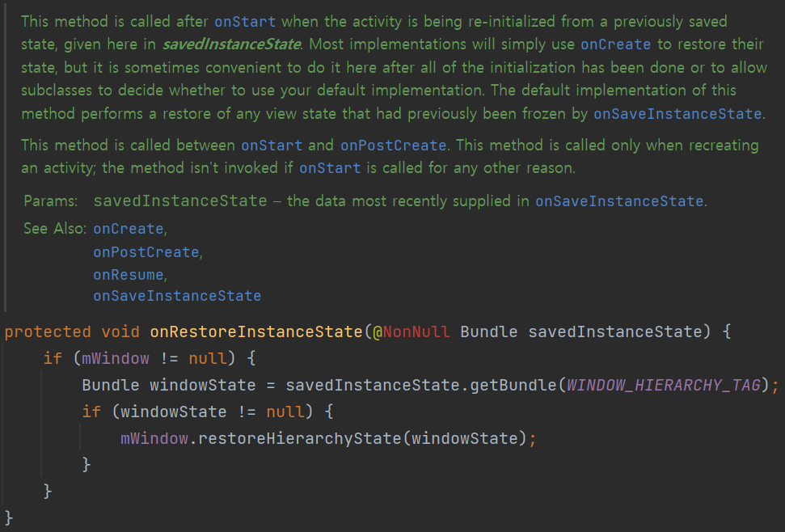
Task: Click Bundle type in the windowState declaration
Action: coord(111,386)
